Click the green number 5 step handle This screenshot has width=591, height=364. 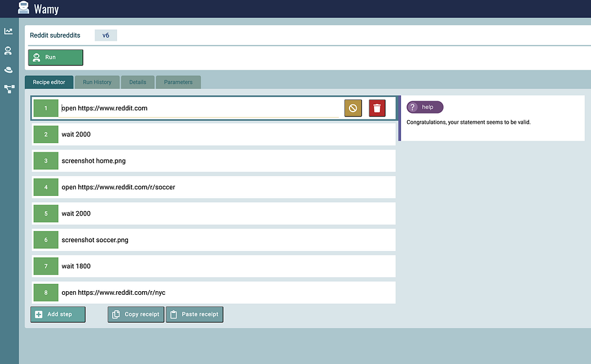(x=46, y=214)
